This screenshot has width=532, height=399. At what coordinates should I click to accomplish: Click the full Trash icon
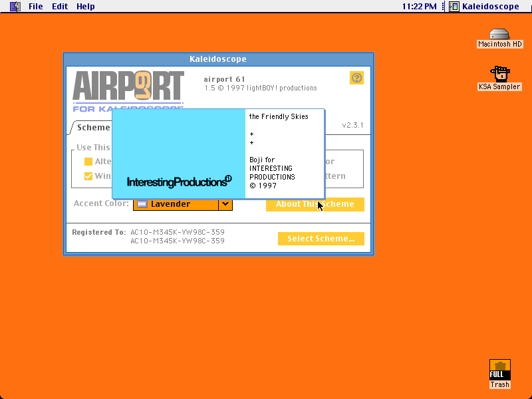500,374
